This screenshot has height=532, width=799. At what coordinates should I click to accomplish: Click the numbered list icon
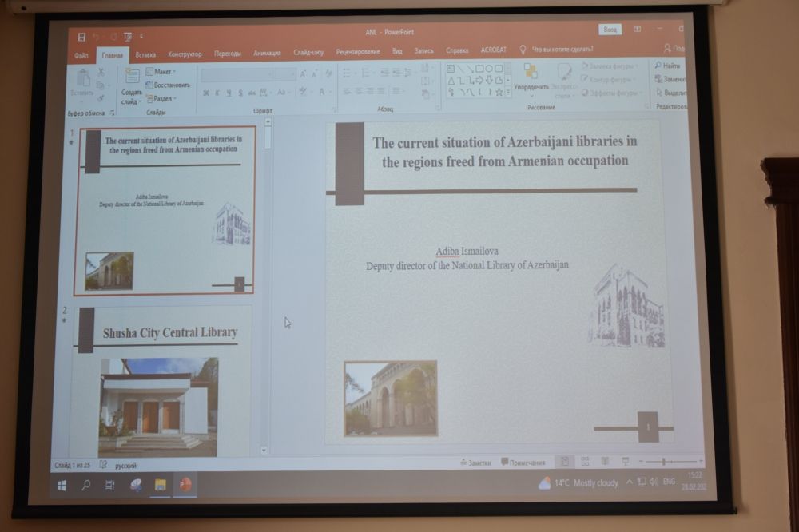[x=366, y=73]
